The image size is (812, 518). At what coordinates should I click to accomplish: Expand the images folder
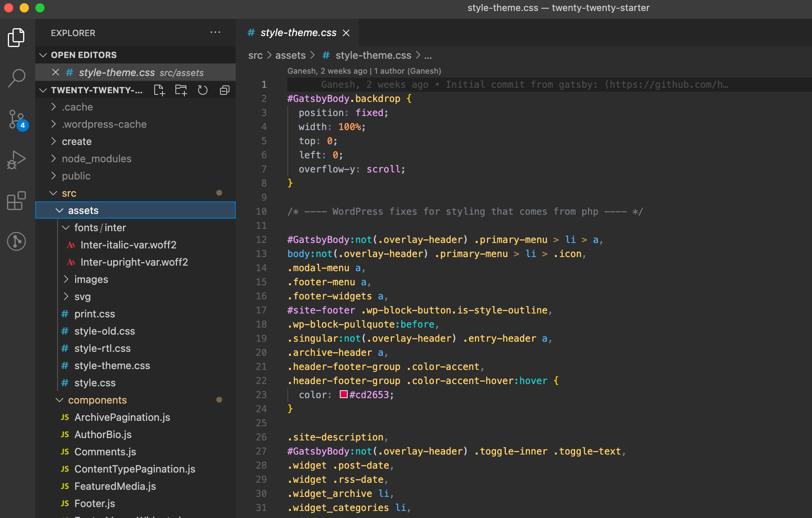tap(135, 279)
